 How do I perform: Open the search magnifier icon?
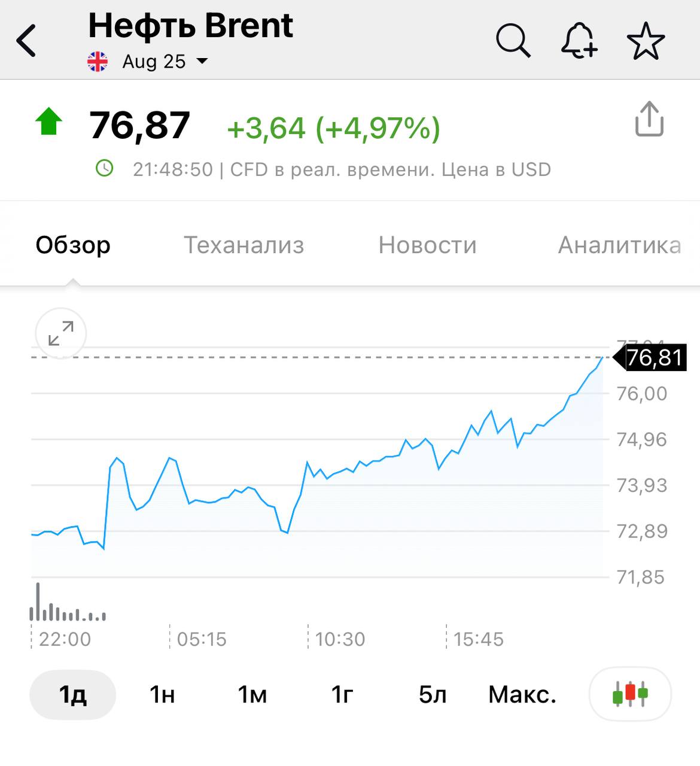pos(513,41)
